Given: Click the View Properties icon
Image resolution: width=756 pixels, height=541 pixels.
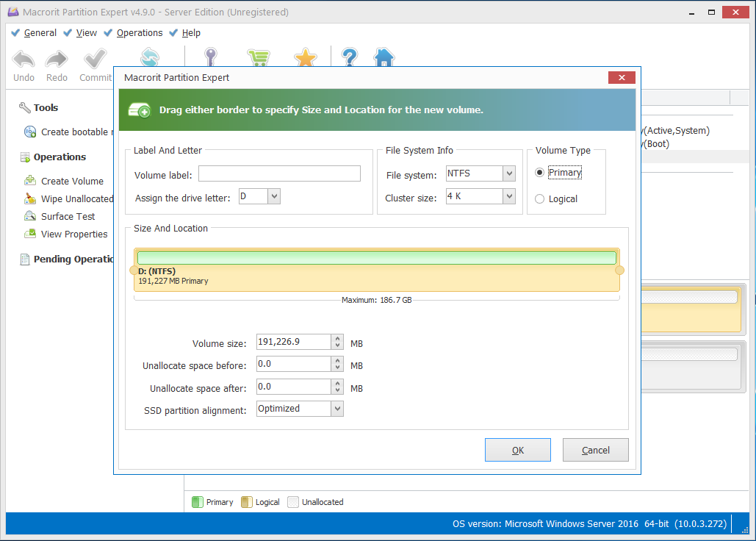Looking at the screenshot, I should [x=30, y=233].
